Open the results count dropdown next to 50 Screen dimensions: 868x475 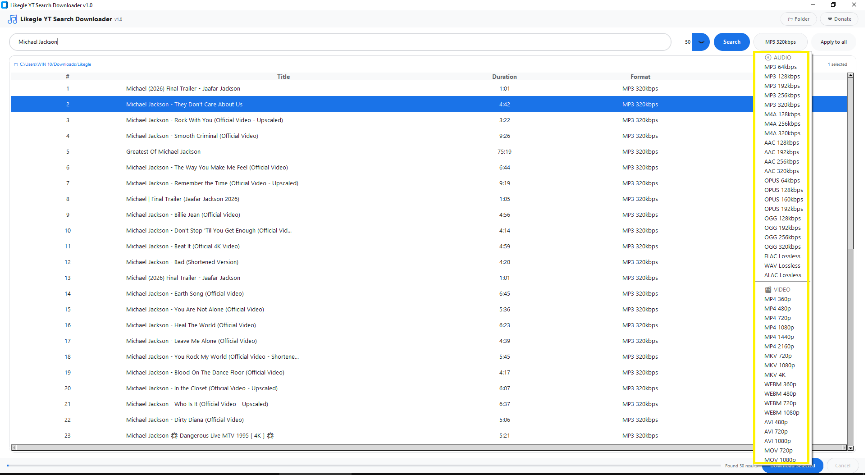701,41
